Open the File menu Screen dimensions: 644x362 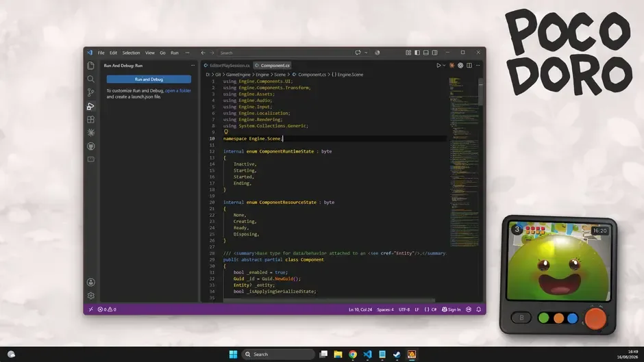[x=101, y=53]
